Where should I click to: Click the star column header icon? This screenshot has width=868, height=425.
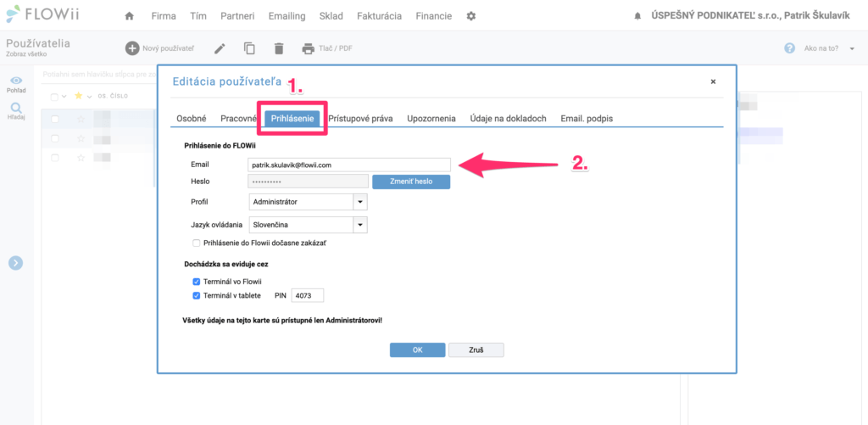click(x=78, y=96)
